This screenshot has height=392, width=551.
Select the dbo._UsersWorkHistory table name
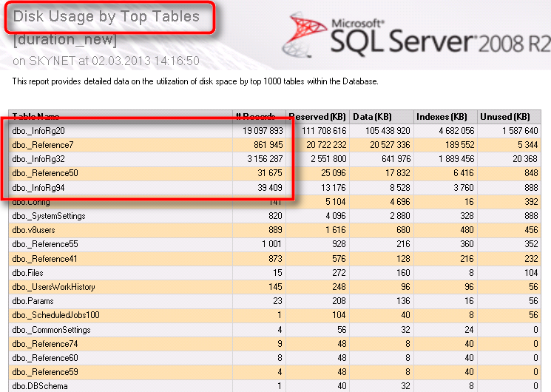[54, 287]
